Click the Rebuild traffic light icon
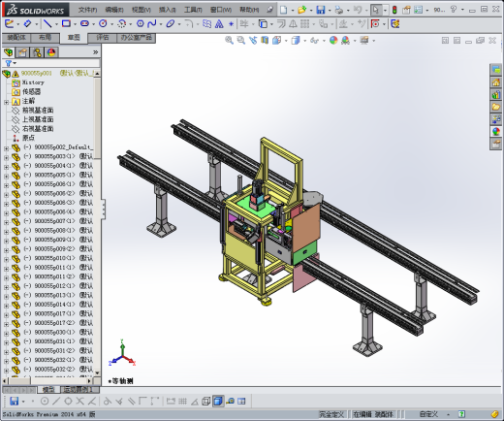 click(x=394, y=10)
